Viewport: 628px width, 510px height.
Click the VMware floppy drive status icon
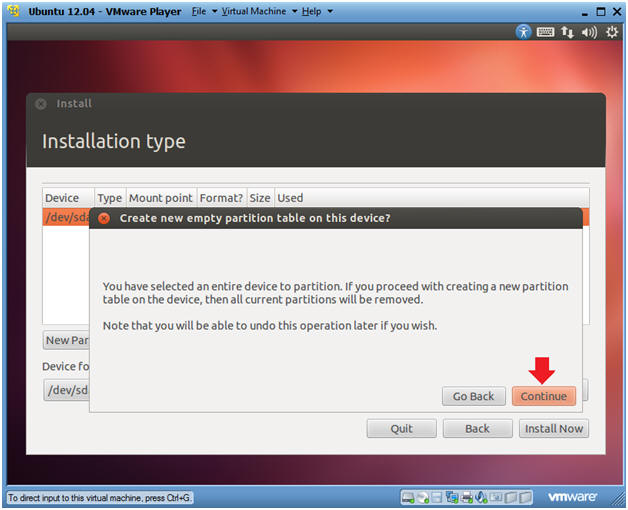click(437, 498)
